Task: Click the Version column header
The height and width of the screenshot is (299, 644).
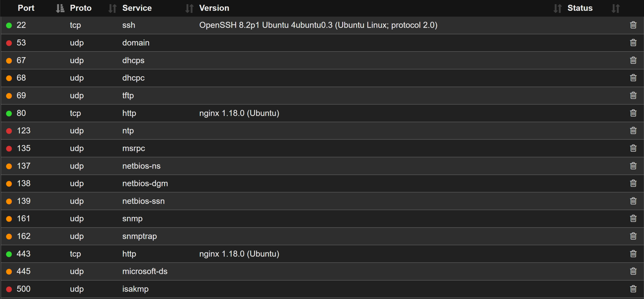Action: [214, 8]
